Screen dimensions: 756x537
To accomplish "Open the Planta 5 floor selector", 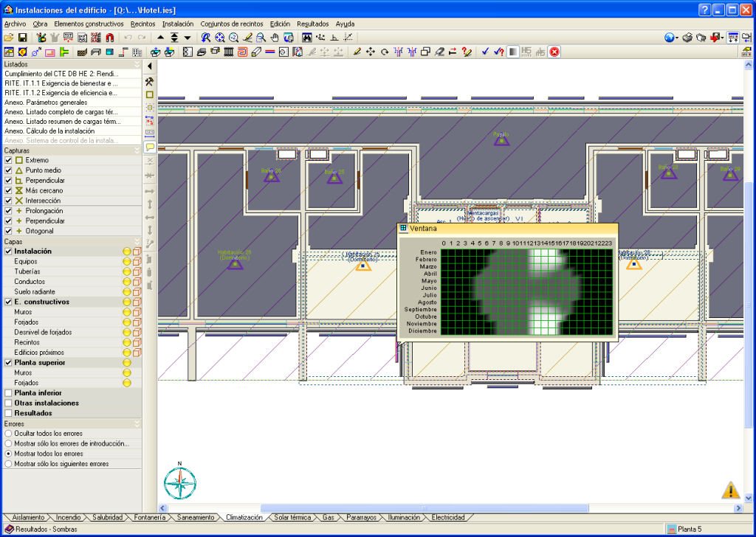I will coord(708,529).
